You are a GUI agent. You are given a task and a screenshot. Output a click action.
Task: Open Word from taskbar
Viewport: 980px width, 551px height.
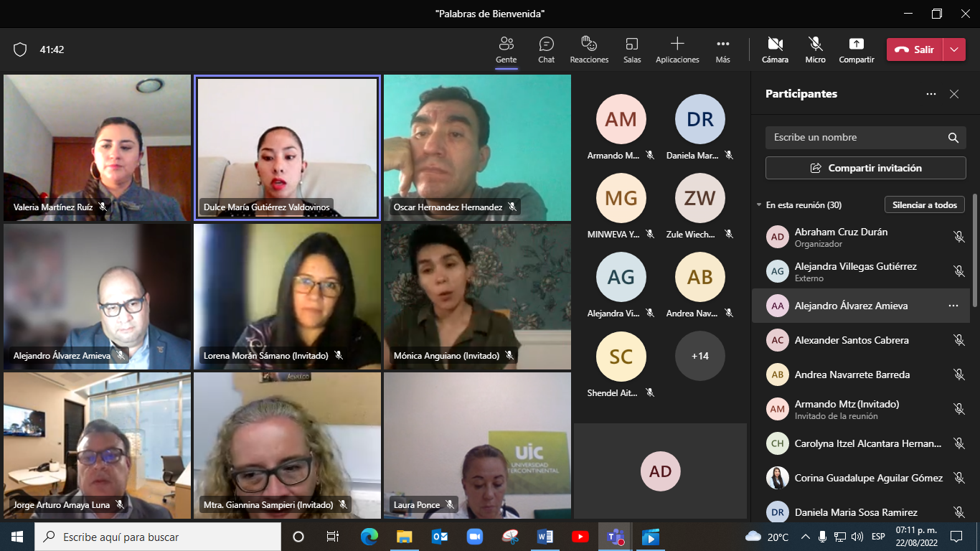coord(545,537)
